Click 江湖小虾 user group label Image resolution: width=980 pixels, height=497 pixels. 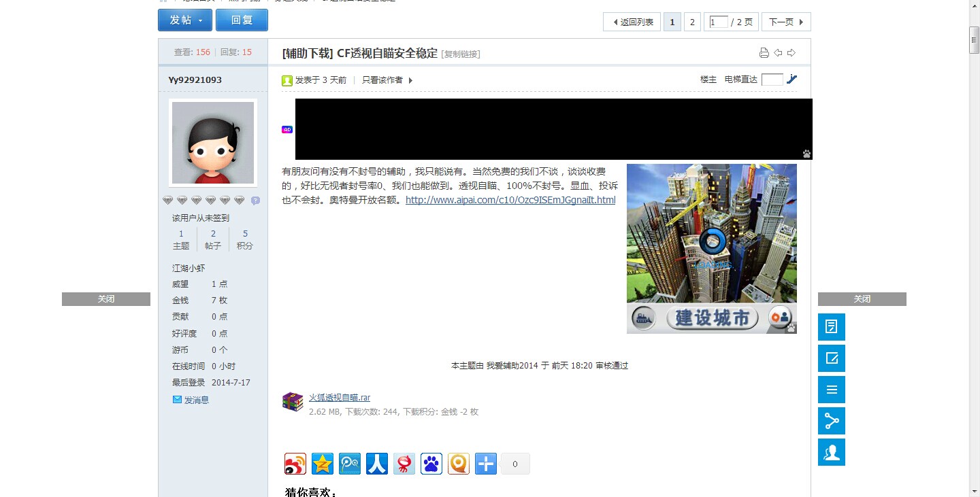pos(189,268)
